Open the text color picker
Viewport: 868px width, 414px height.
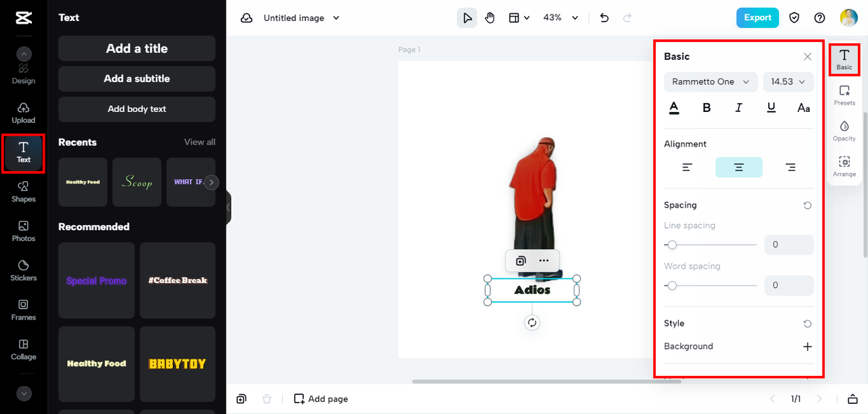pos(674,108)
